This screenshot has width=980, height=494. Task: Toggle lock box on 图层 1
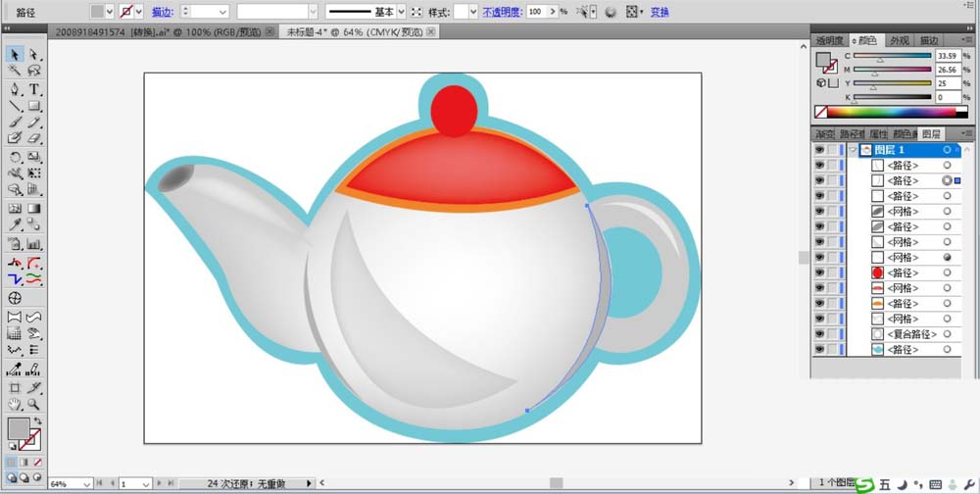(832, 150)
